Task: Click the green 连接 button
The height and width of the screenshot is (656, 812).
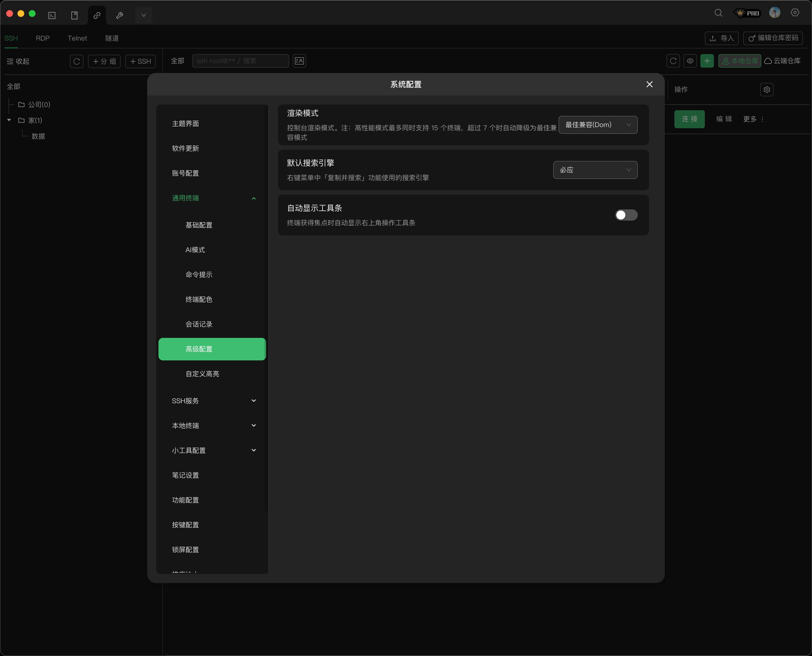Action: pos(689,119)
